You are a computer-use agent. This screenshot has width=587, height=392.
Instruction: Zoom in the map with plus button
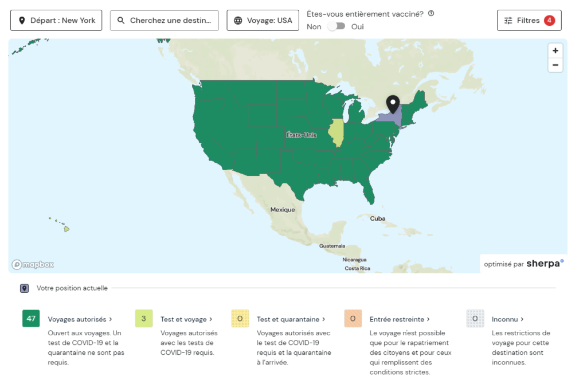coord(555,50)
